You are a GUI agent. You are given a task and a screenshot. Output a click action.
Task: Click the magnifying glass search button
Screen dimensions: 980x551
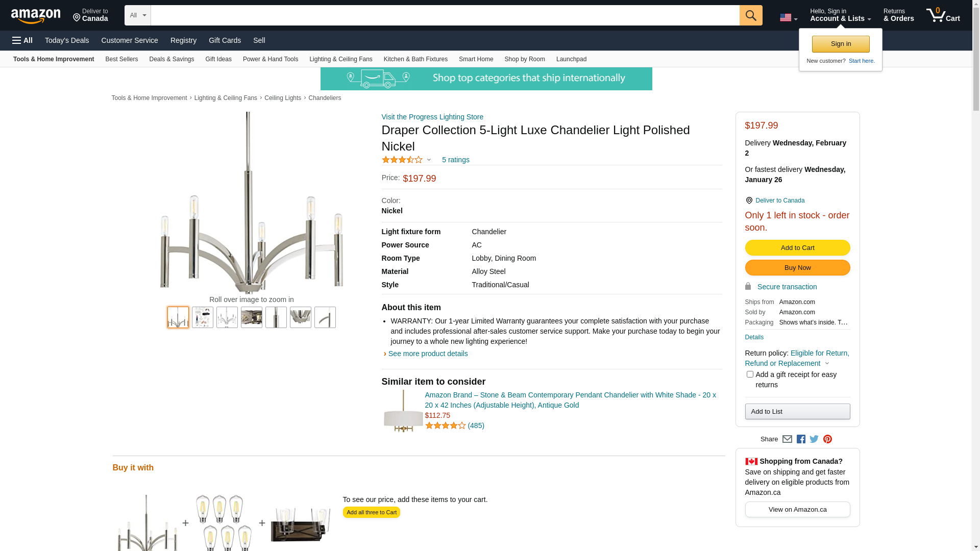750,15
